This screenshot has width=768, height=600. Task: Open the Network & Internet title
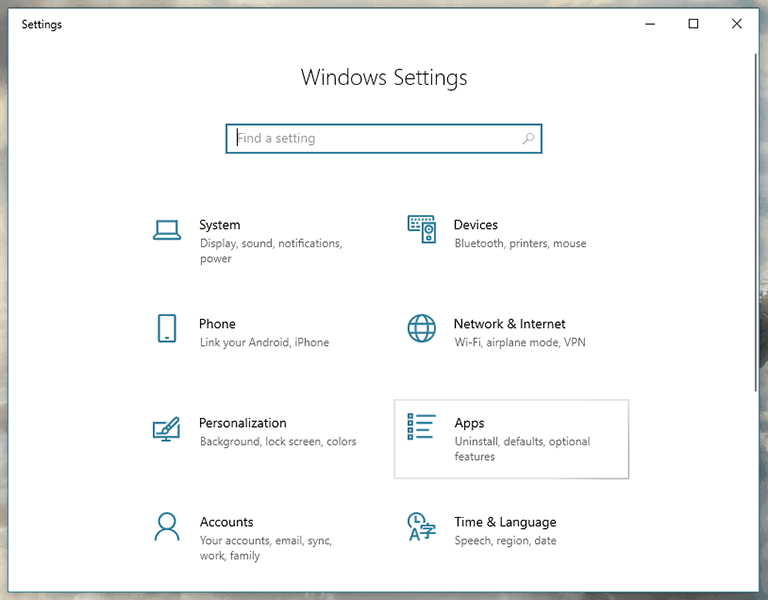point(509,324)
